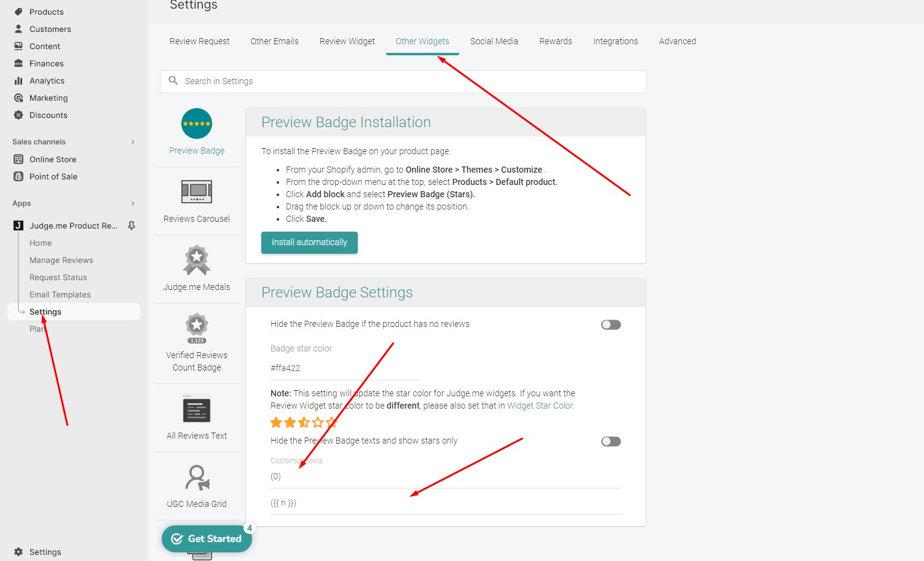The width and height of the screenshot is (924, 561).
Task: Toggle hide Preview Badge when no reviews
Action: point(611,324)
